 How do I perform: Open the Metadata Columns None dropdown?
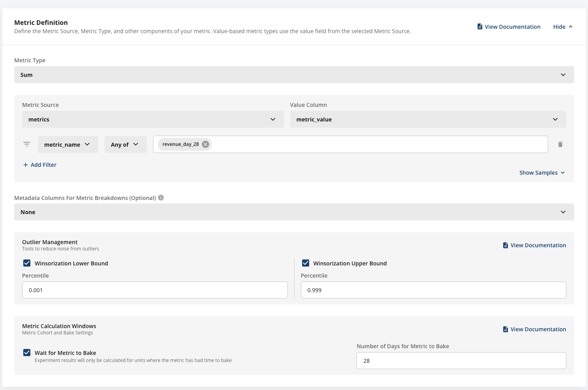tap(294, 212)
